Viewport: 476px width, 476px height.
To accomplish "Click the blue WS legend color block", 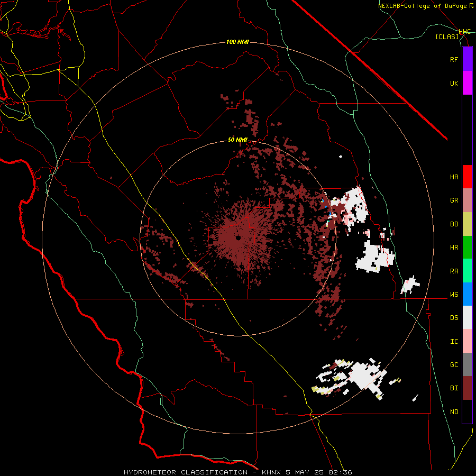I will (x=467, y=294).
